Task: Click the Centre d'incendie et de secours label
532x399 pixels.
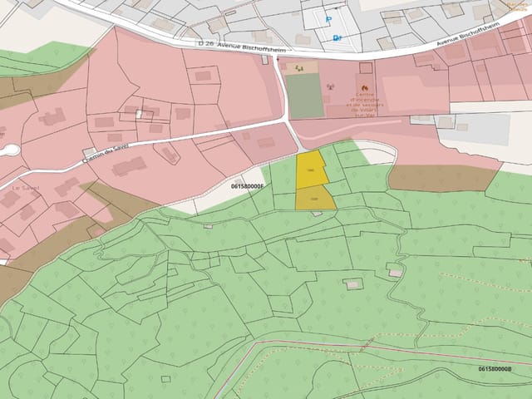Action: (x=365, y=105)
